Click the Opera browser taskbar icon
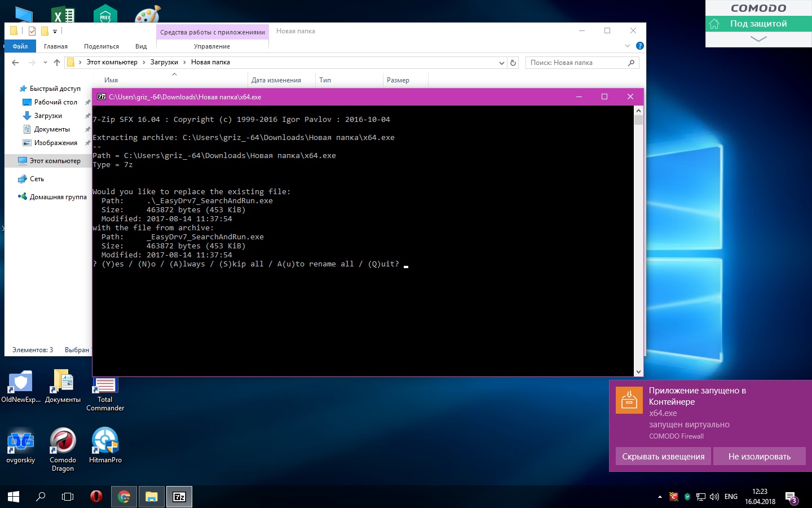 [x=96, y=497]
